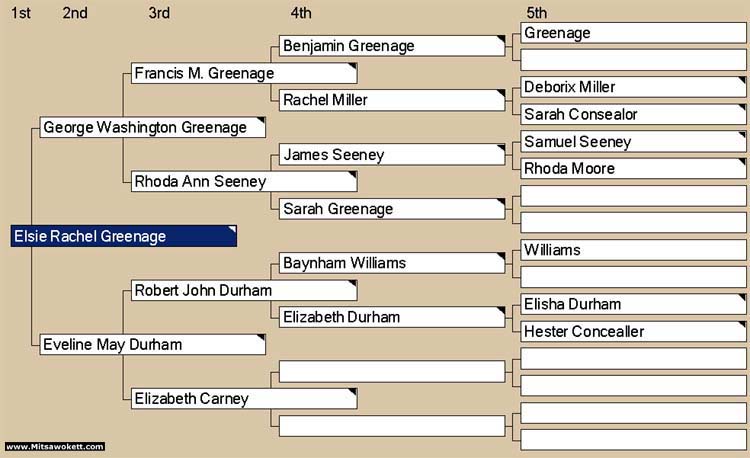Click corner triangle on Hester Concealler box
The height and width of the screenshot is (458, 750).
coord(742,324)
